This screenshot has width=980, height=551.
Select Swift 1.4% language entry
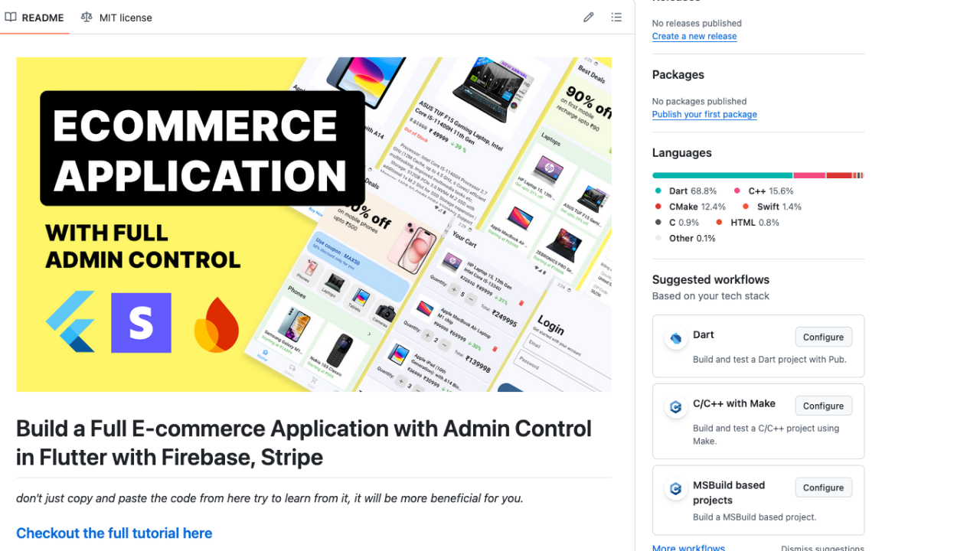pyautogui.click(x=772, y=207)
